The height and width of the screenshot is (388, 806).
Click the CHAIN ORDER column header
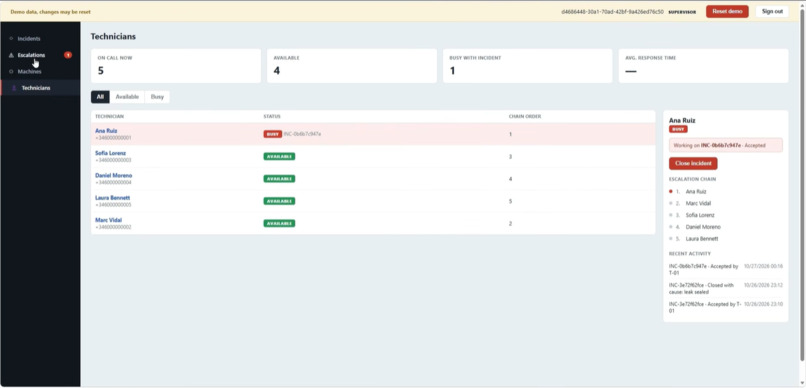(x=524, y=117)
